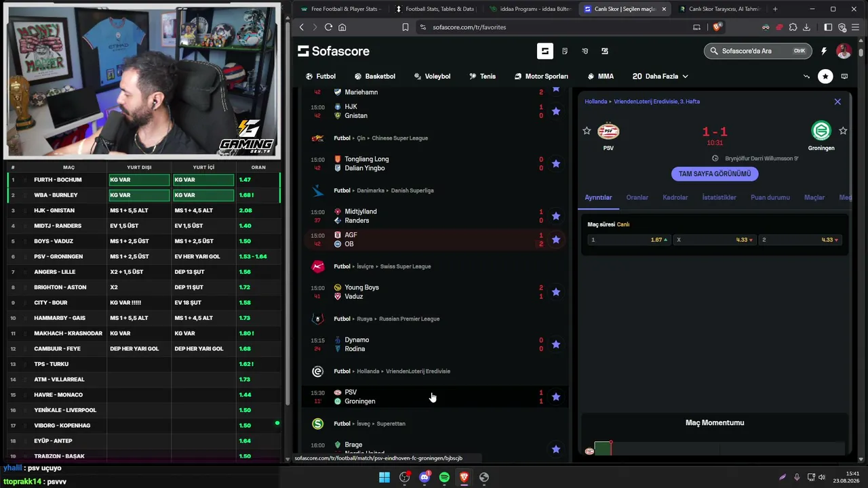Screen dimensions: 868x488
Task: Switch to the Oranlar tab
Action: pos(637,198)
